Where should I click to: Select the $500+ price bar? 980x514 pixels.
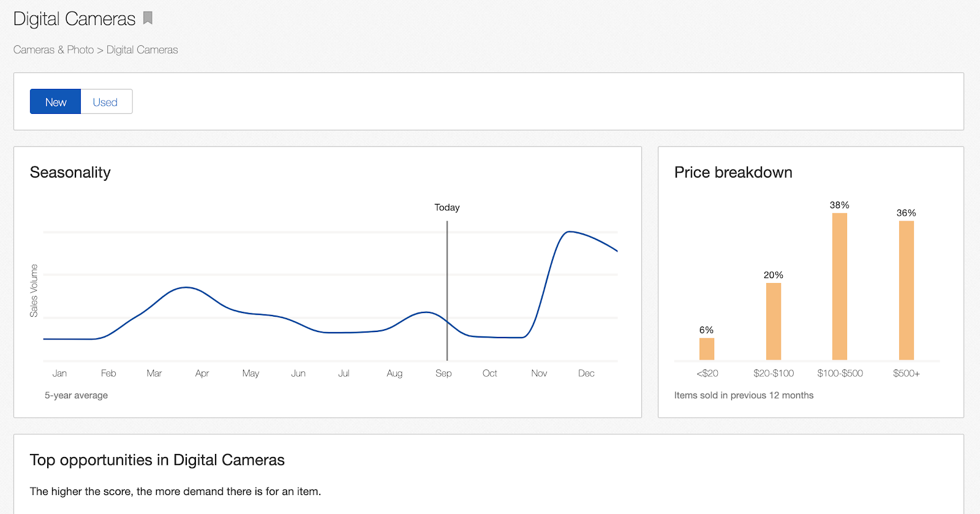[x=907, y=290]
